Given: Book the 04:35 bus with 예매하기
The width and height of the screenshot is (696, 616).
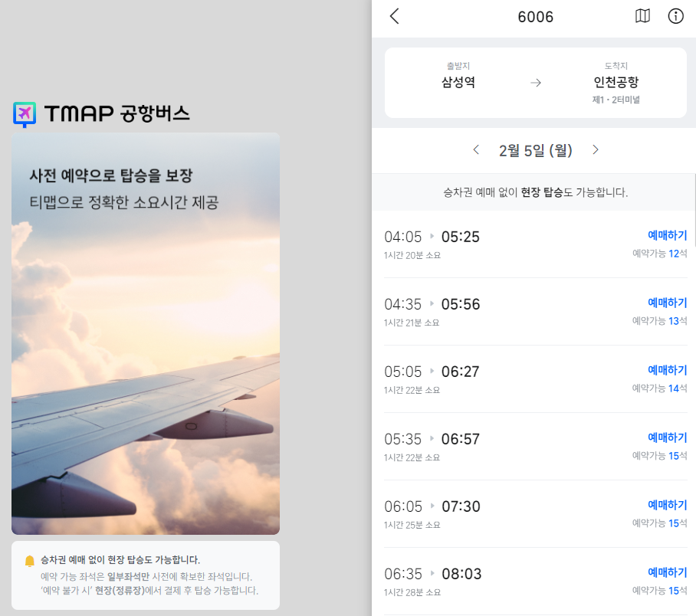Looking at the screenshot, I should click(667, 303).
